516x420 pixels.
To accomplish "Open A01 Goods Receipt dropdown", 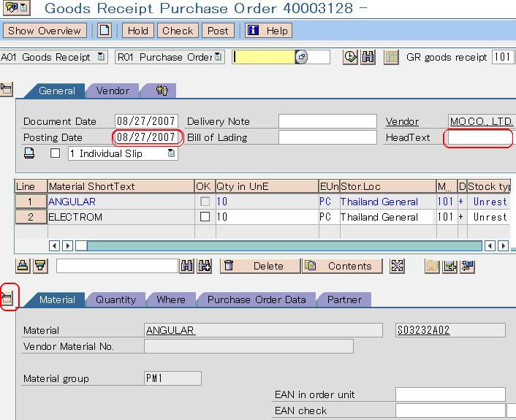I will click(x=101, y=57).
